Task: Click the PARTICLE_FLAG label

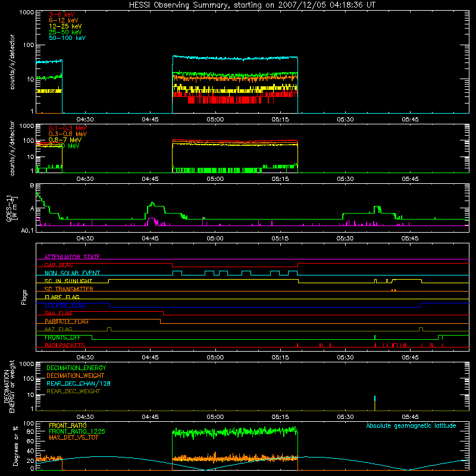Action: 67,321
